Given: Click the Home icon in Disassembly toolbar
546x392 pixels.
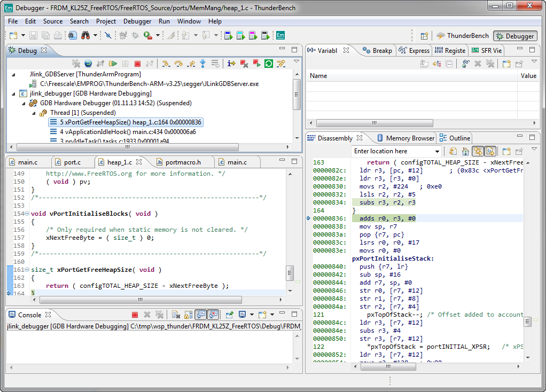Looking at the screenshot, I should pos(465,152).
